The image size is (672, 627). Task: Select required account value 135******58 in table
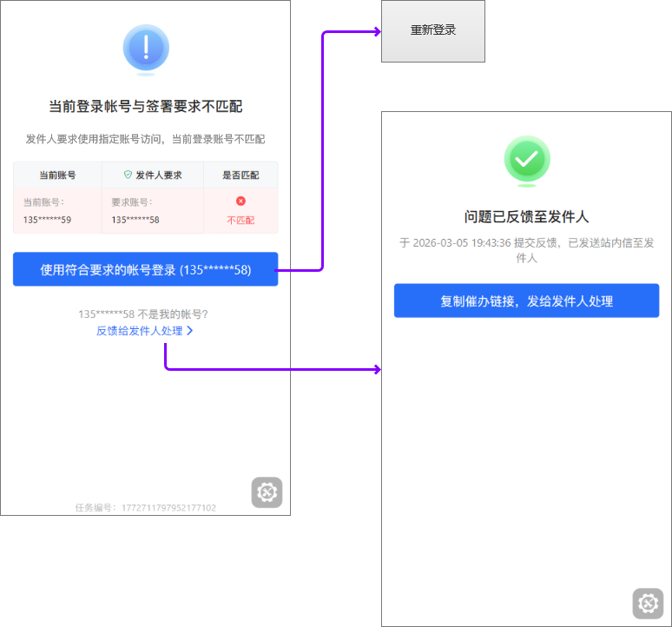point(135,220)
